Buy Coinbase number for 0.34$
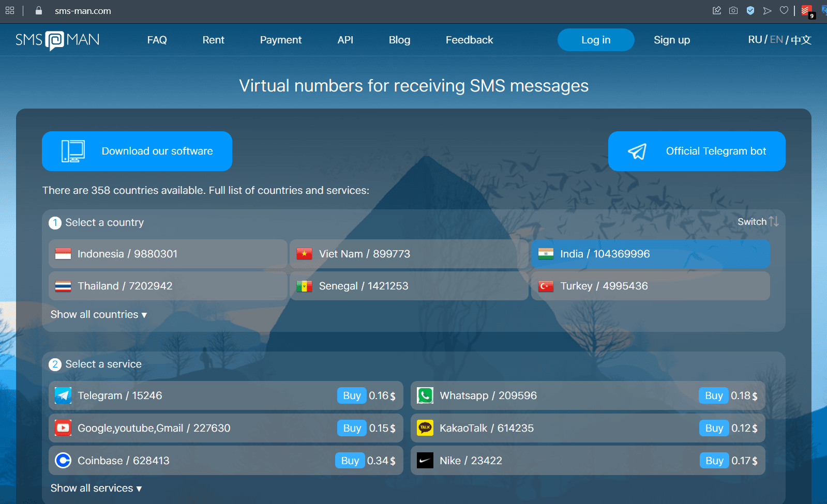 (x=350, y=461)
